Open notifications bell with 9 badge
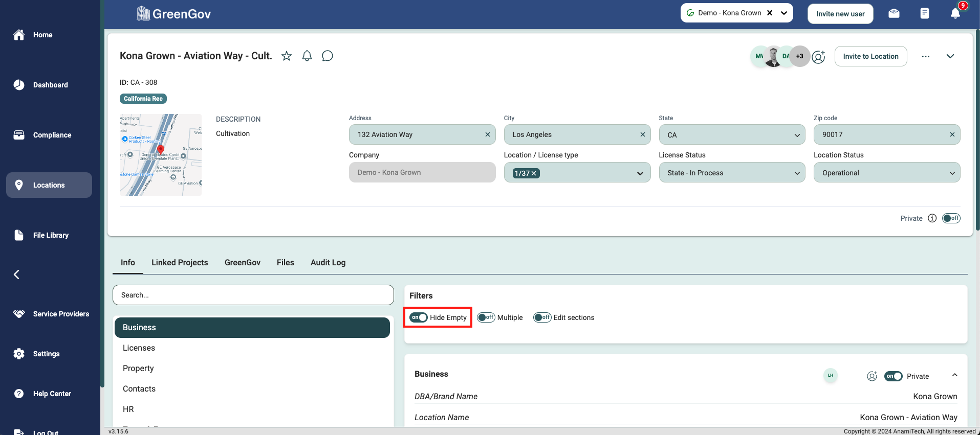 (955, 13)
